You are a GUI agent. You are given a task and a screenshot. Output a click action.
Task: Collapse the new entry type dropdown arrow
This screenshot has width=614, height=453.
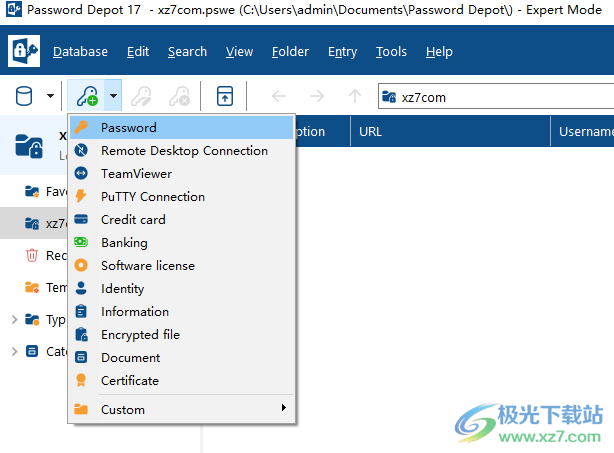coord(113,96)
